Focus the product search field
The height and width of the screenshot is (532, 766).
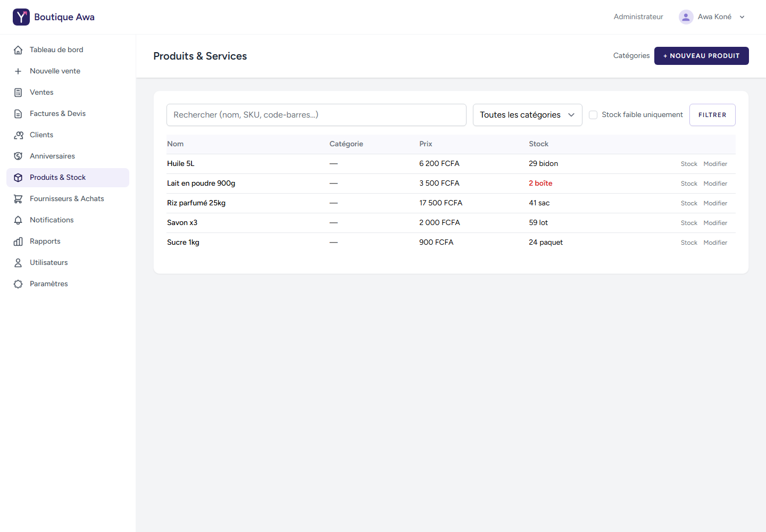(317, 115)
